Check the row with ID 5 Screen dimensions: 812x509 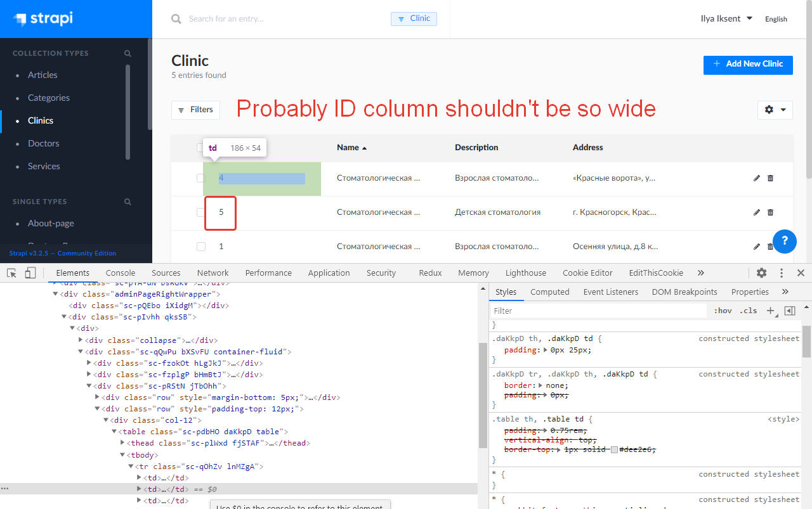coord(200,212)
